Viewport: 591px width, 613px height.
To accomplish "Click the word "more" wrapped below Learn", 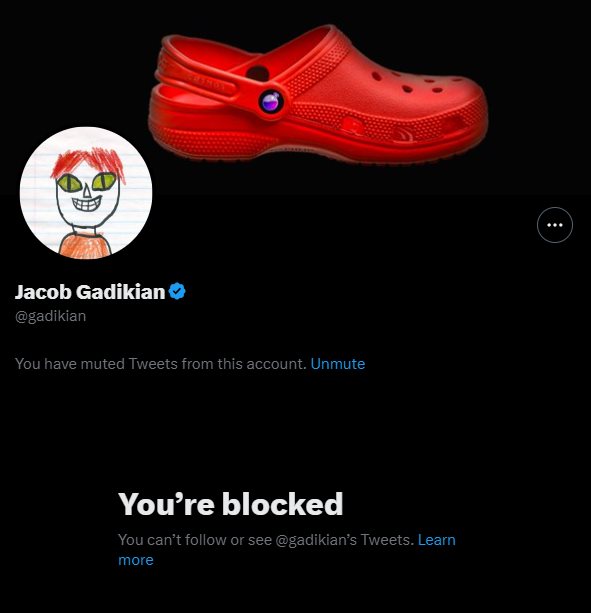I will 136,560.
